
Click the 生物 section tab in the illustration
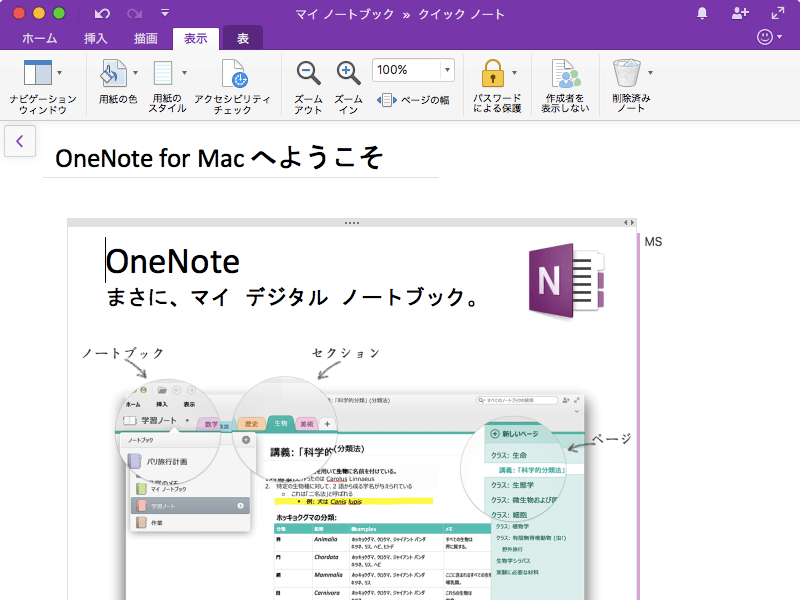click(281, 423)
